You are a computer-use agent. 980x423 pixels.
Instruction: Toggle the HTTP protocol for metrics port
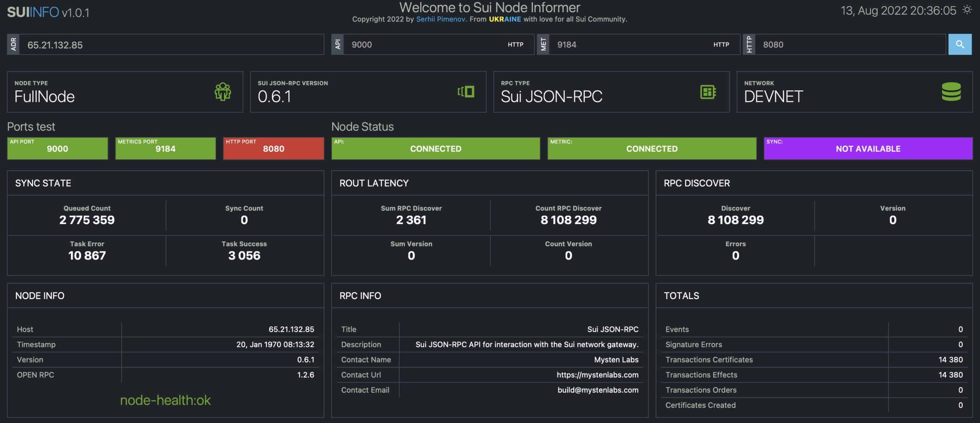coord(721,45)
